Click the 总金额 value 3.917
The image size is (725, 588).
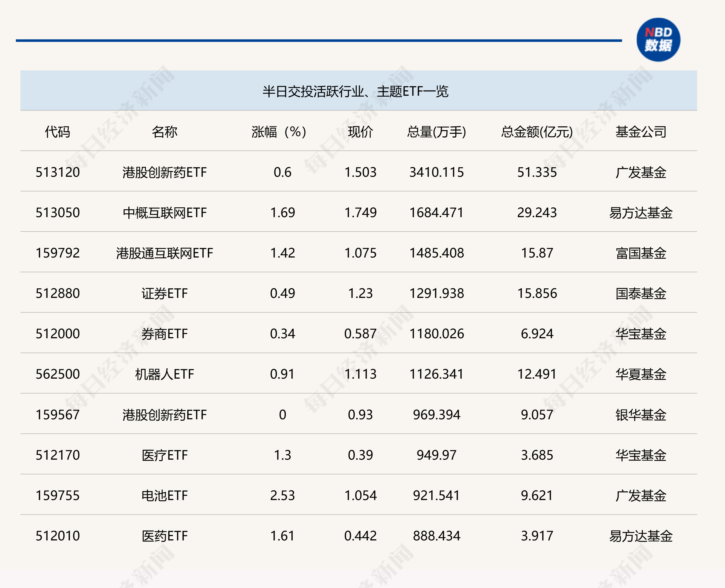pos(537,536)
